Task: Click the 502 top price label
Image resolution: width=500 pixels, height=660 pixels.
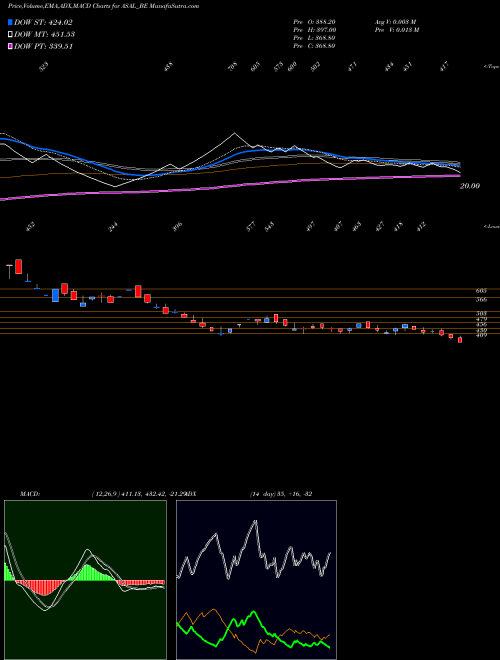Action: point(315,67)
